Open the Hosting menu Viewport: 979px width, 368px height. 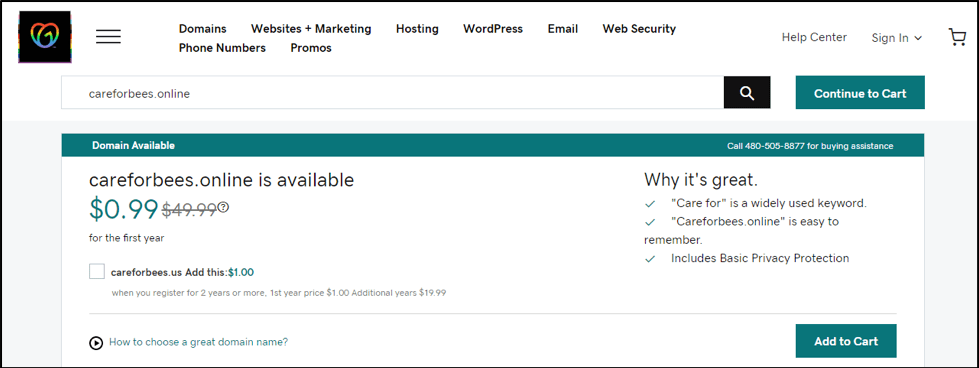[417, 29]
